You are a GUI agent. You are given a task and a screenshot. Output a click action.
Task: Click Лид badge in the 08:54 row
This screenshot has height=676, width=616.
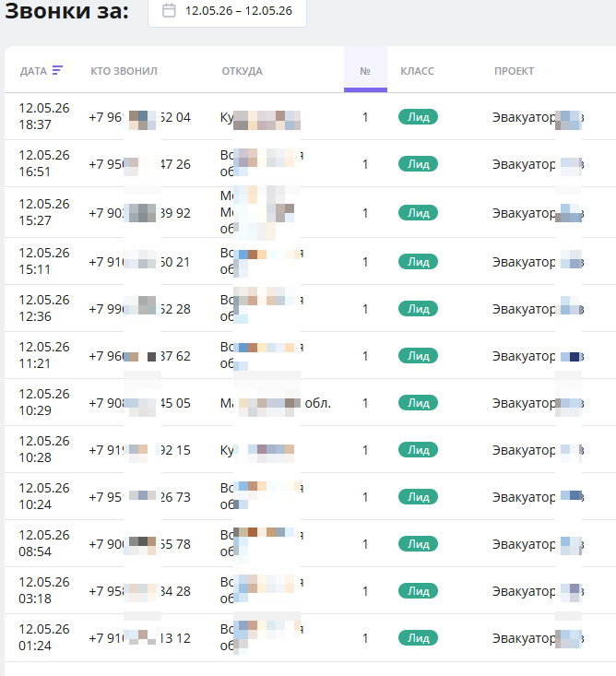(418, 543)
